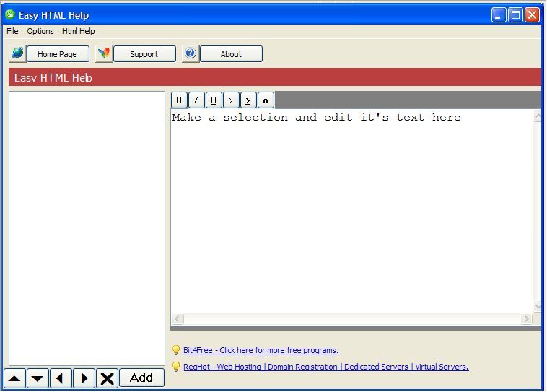Click the editor's scroll right arrow

click(526, 318)
